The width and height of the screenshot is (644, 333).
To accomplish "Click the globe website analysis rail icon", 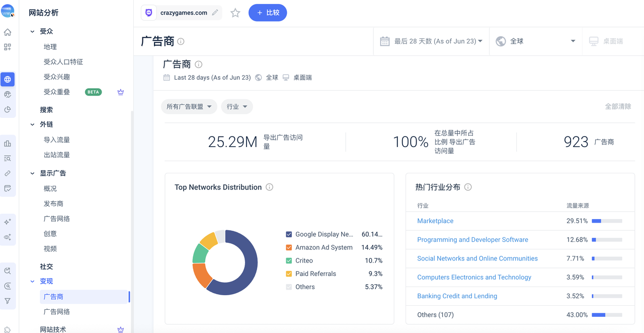I will click(8, 80).
